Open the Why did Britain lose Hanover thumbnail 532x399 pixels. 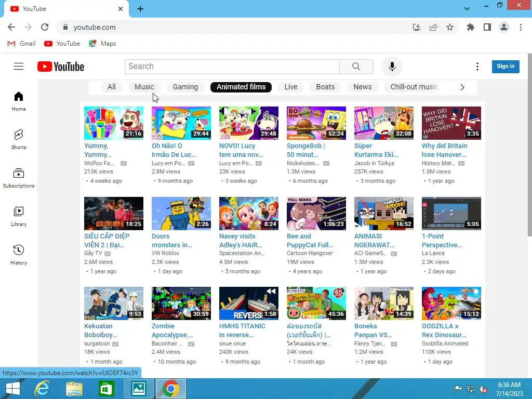[451, 123]
